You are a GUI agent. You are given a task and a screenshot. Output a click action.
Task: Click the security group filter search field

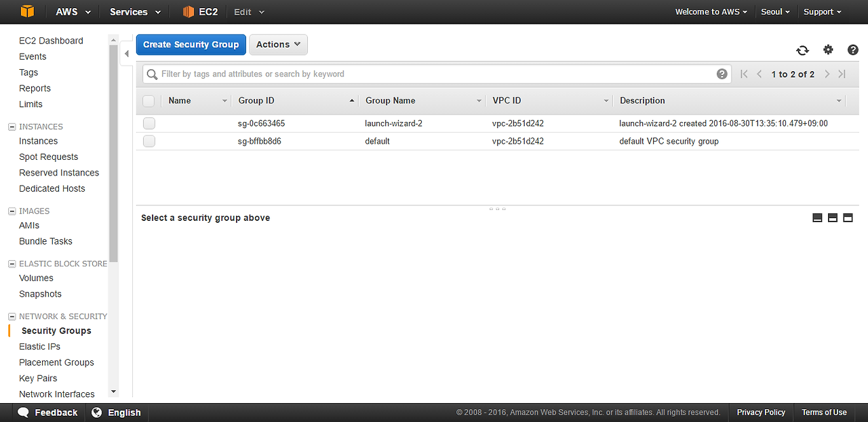437,74
